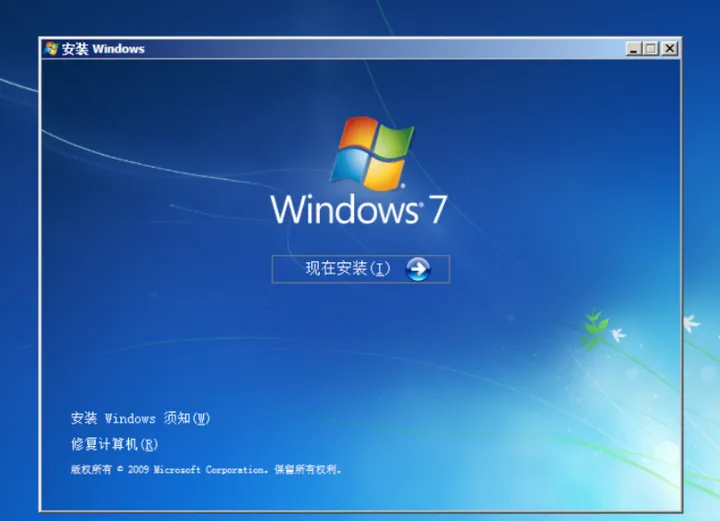The width and height of the screenshot is (720, 521).
Task: Close the 安装 Windows window
Action: [x=670, y=48]
